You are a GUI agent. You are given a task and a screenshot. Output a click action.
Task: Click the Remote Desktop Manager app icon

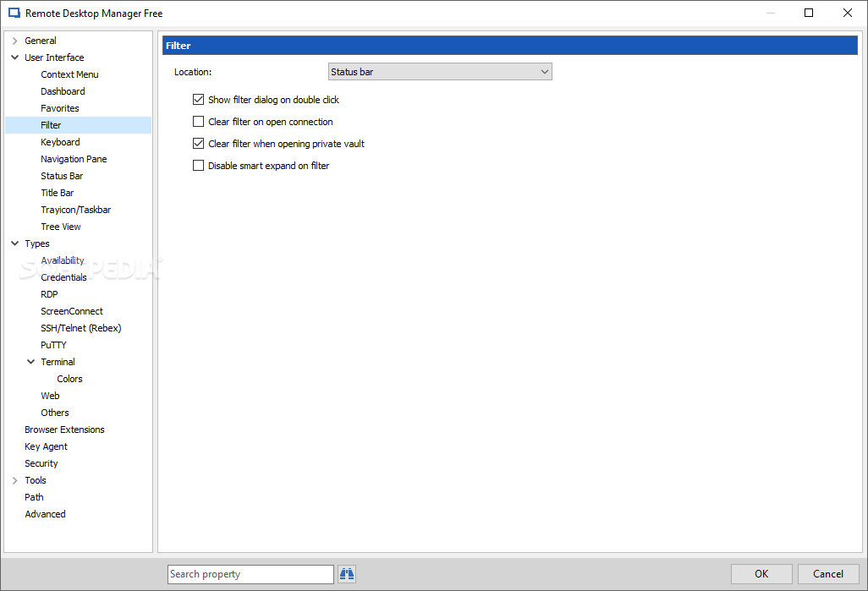click(x=14, y=13)
